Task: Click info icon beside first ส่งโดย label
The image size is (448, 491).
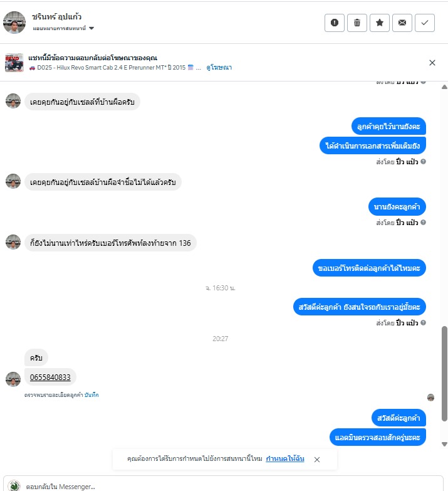Action: coord(423,162)
